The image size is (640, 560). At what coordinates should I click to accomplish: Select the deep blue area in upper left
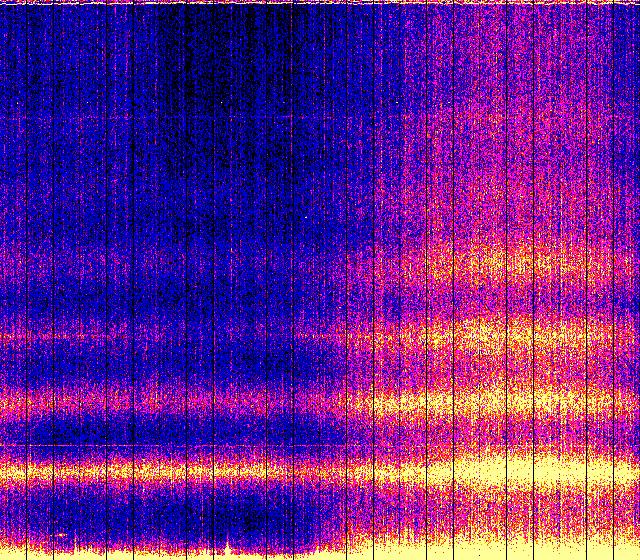[60, 100]
